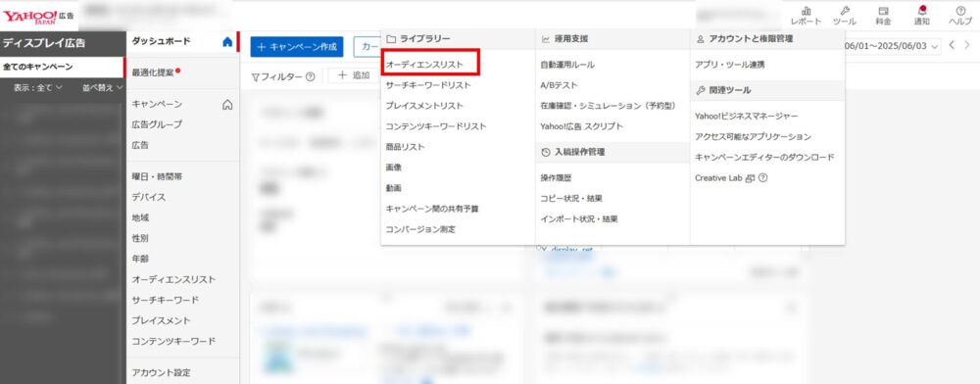Open A/Bテスト menu item
Viewport: 980px width, 384px height.
pyautogui.click(x=559, y=85)
